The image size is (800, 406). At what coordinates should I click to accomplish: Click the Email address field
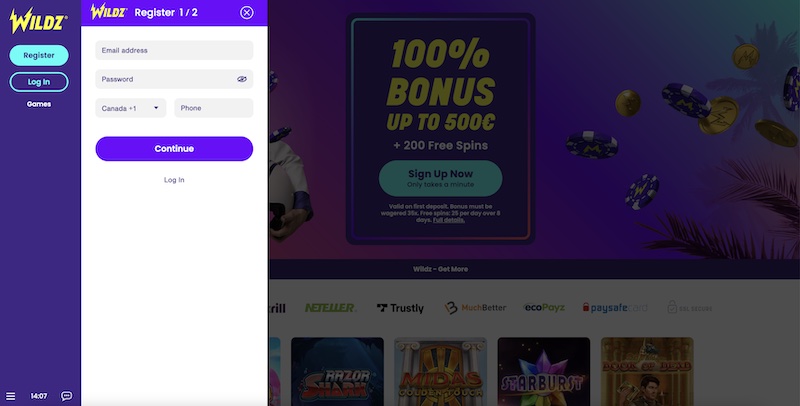174,50
